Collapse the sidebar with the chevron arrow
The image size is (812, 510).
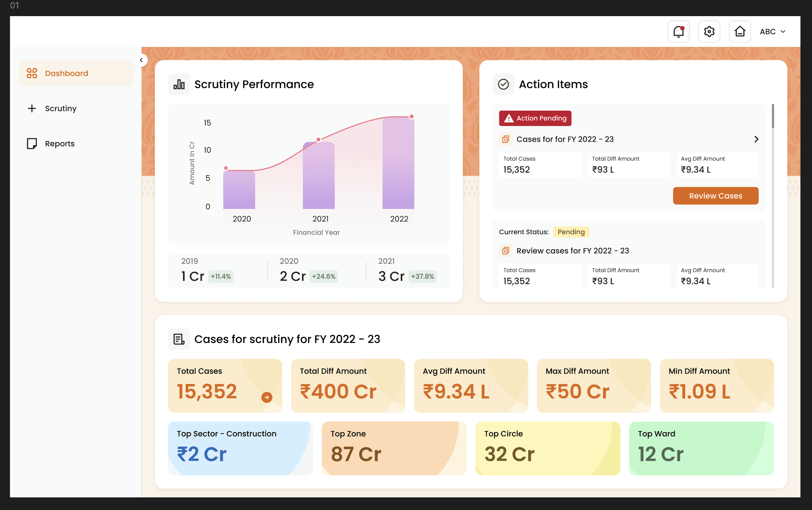pyautogui.click(x=141, y=60)
